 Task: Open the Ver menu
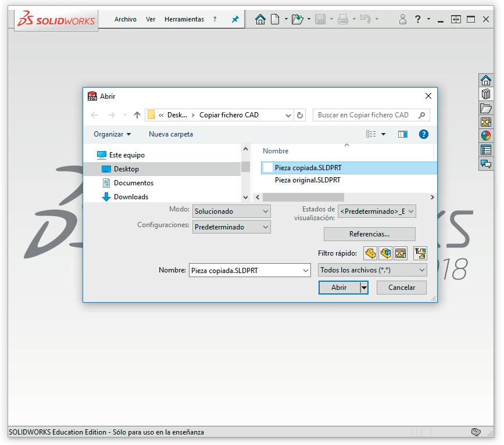pos(151,19)
